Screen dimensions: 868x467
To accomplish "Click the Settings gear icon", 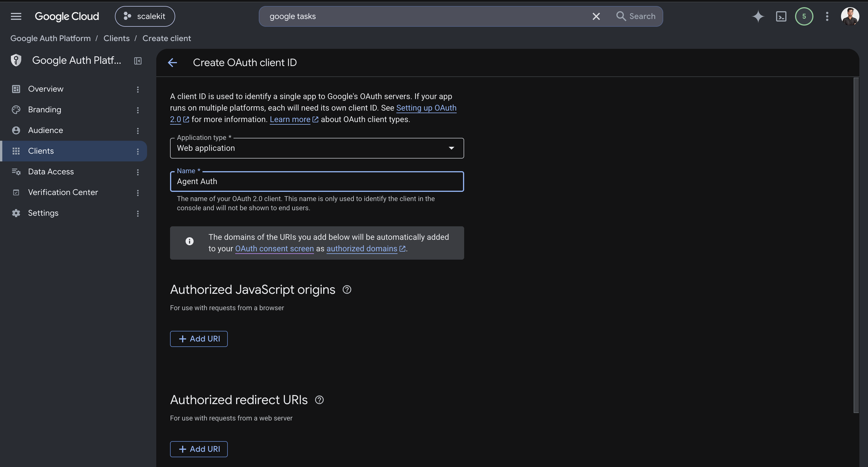I will (x=16, y=213).
